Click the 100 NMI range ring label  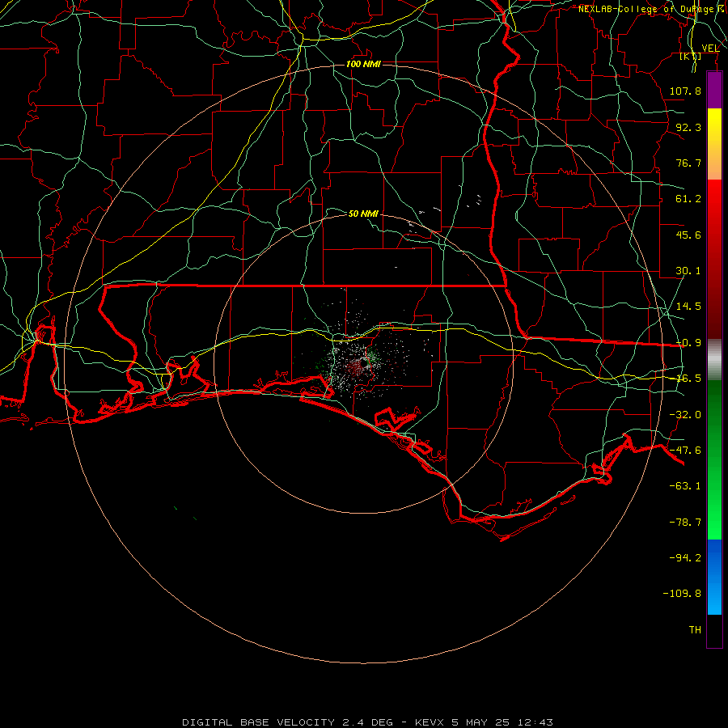tap(363, 64)
